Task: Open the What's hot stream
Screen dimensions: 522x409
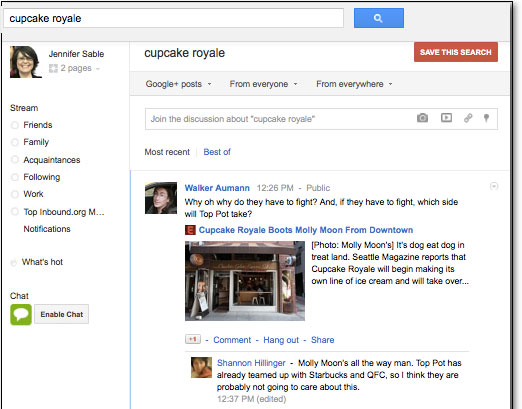Action: pos(42,262)
